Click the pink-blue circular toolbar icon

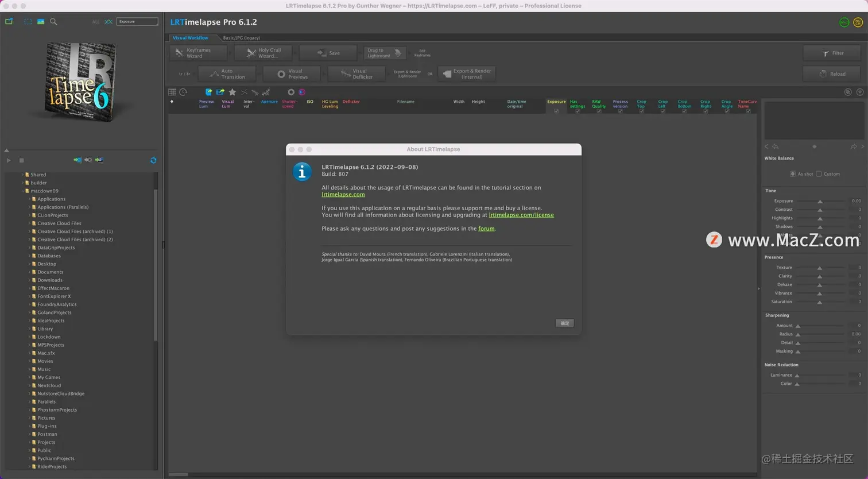pyautogui.click(x=302, y=92)
